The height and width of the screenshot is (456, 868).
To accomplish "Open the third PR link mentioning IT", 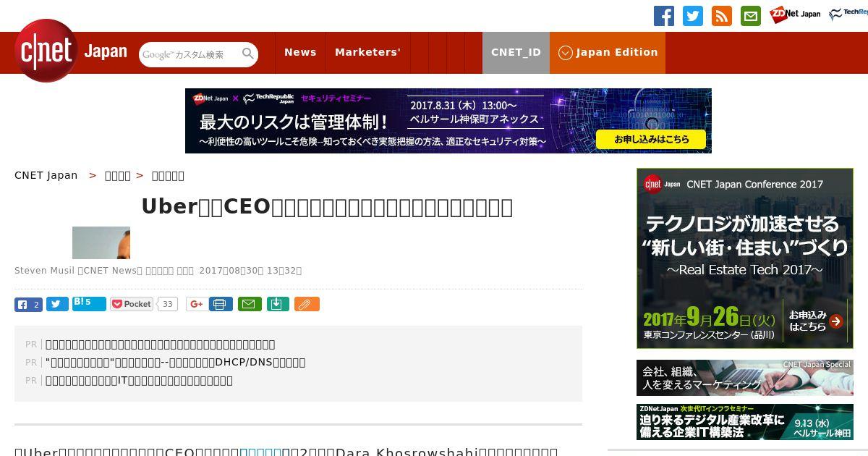I will click(139, 381).
